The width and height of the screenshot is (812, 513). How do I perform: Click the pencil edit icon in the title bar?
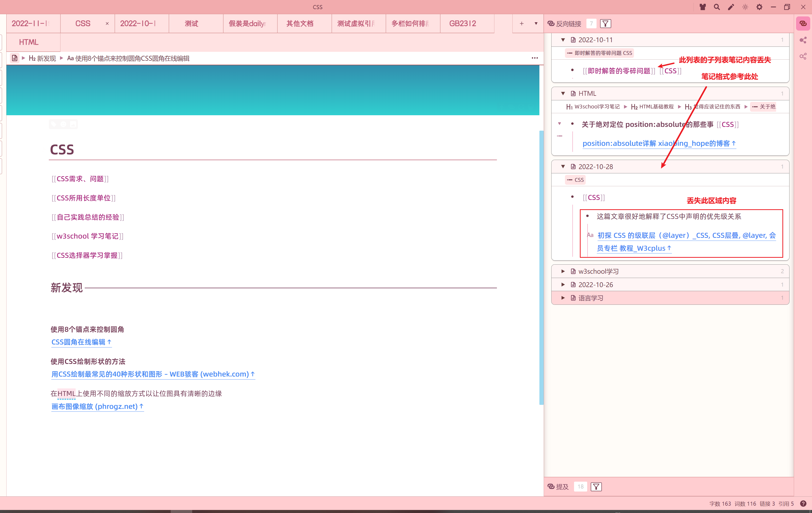pyautogui.click(x=731, y=7)
